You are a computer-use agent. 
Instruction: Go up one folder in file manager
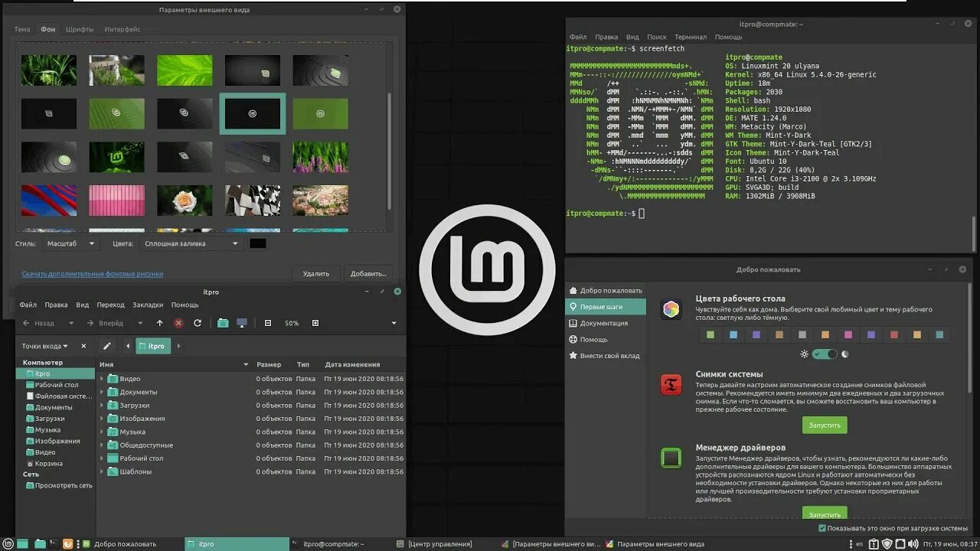pos(159,323)
